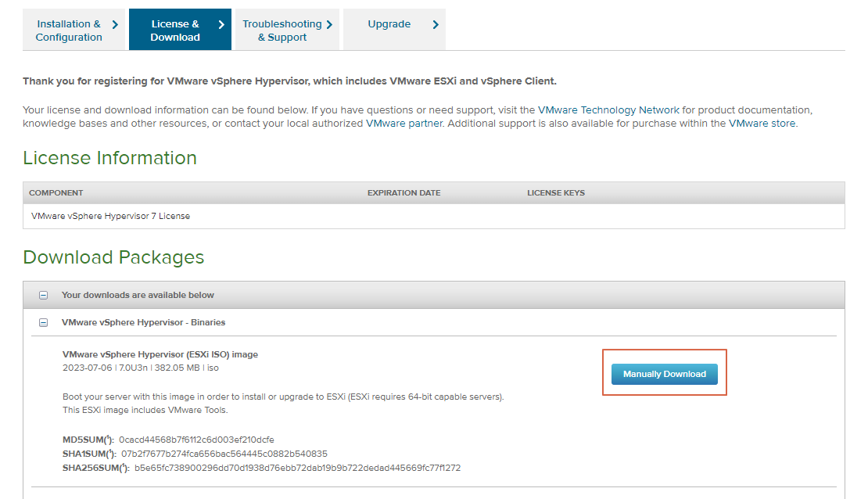Click the LICENSE KEYS column header
The image size is (868, 499).
click(556, 192)
